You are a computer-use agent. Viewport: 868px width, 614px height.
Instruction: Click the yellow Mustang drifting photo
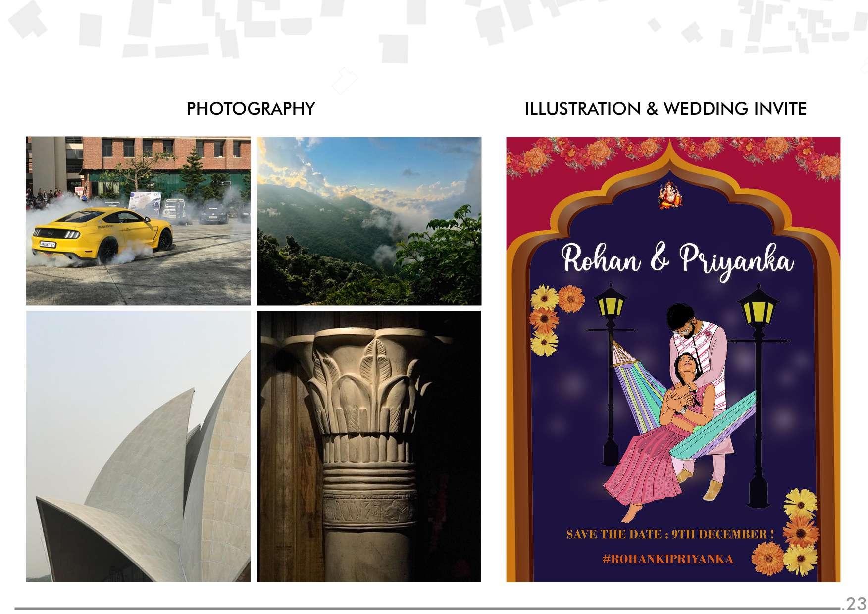click(x=138, y=221)
